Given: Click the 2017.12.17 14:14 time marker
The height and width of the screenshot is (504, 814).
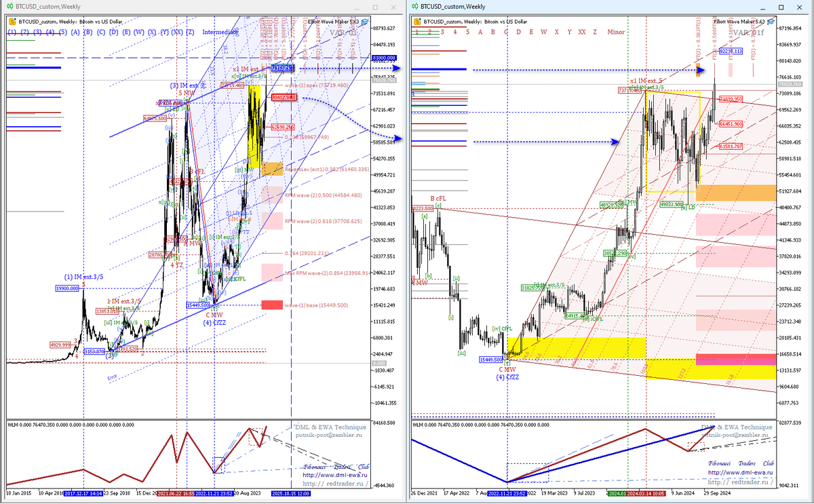Looking at the screenshot, I should [83, 493].
